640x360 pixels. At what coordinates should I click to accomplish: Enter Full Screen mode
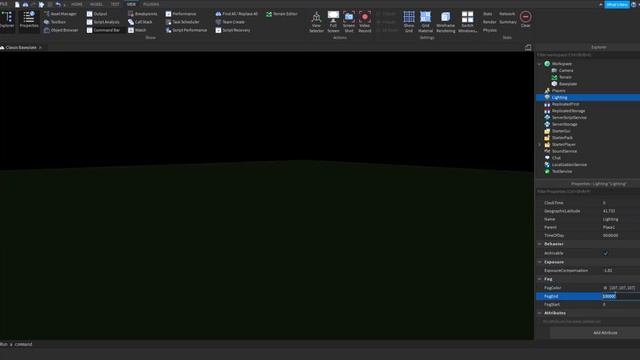pyautogui.click(x=333, y=22)
